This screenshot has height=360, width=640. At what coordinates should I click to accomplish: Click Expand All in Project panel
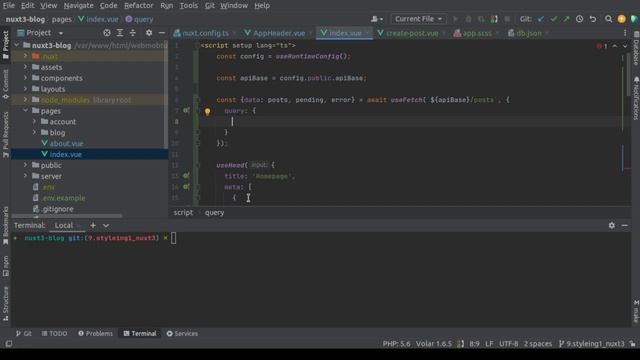click(120, 33)
